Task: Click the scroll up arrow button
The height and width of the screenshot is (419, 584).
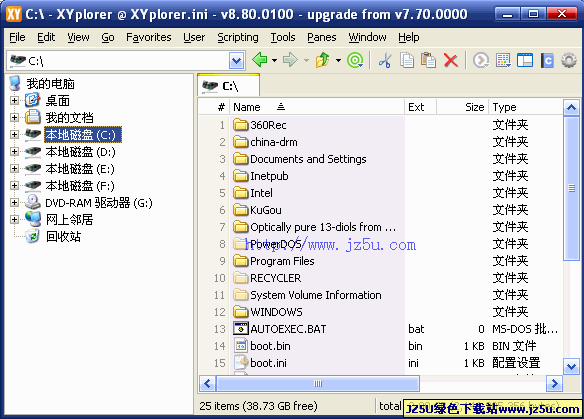Action: point(571,108)
